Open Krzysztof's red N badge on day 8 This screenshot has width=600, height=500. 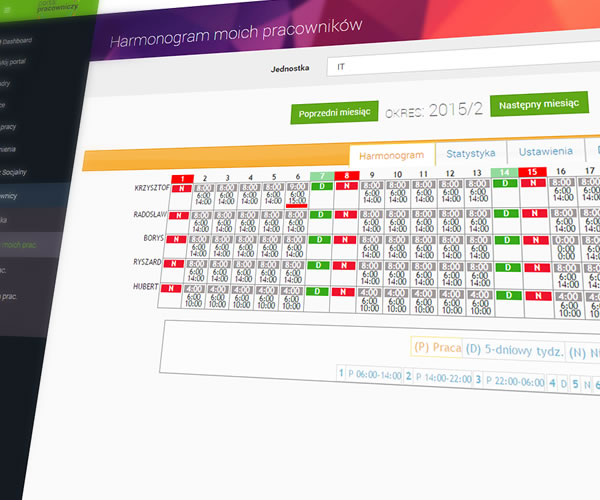(347, 186)
